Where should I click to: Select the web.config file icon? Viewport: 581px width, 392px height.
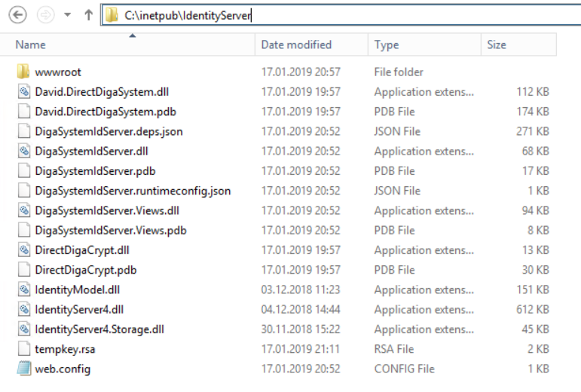click(x=23, y=369)
